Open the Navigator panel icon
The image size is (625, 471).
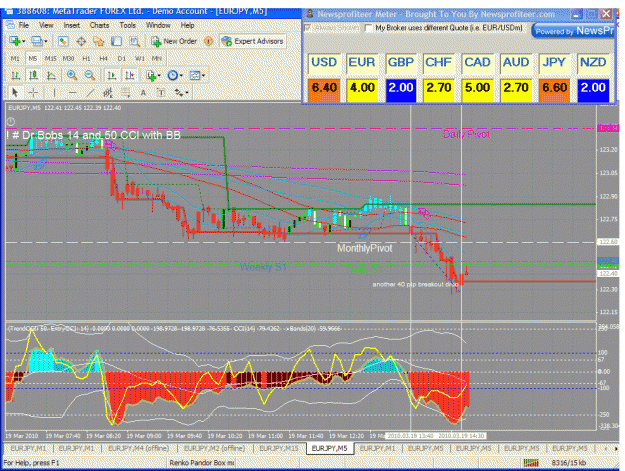click(x=98, y=41)
